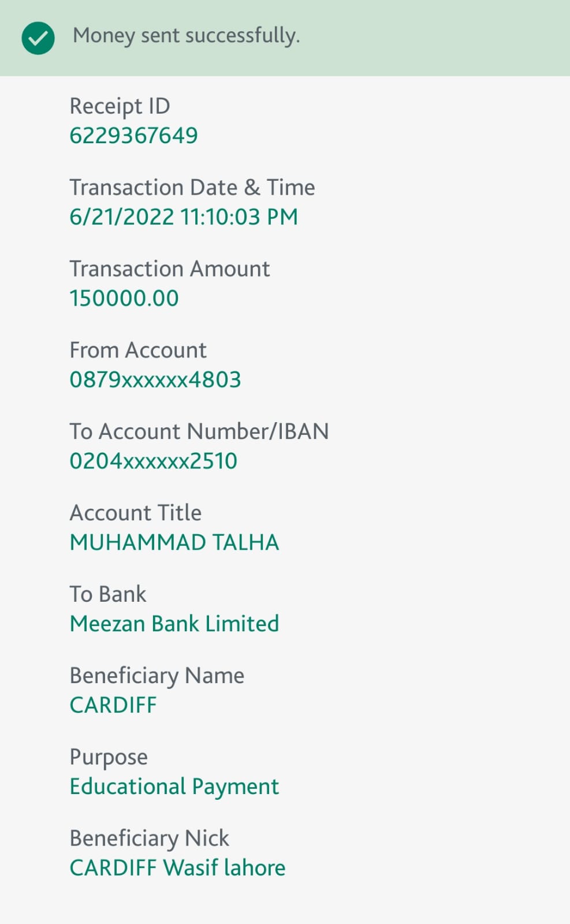The width and height of the screenshot is (570, 924).
Task: Click the transaction date 6/21/2022 11:10:03 PM
Action: (184, 217)
